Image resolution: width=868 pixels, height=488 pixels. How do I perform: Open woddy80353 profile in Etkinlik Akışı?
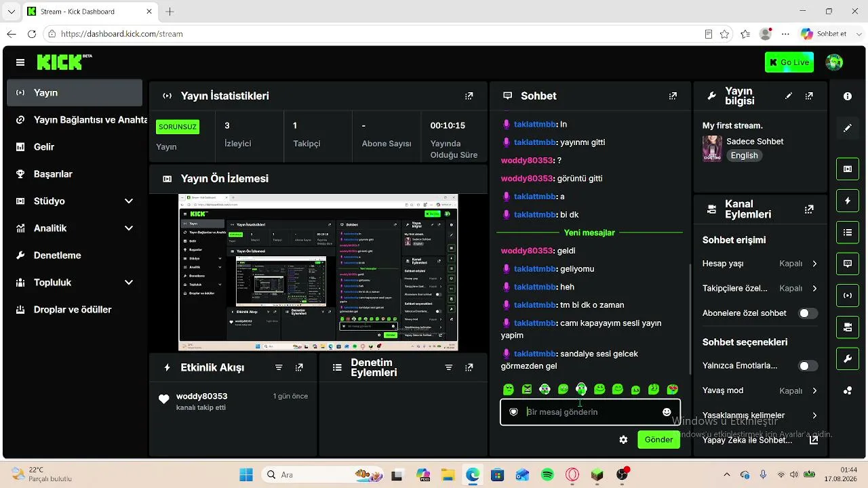(x=201, y=396)
